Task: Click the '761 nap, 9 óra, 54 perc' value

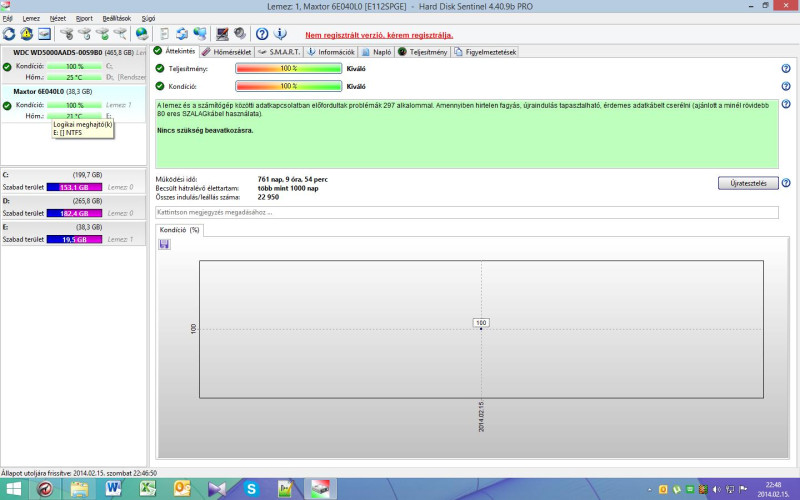Action: (x=293, y=180)
